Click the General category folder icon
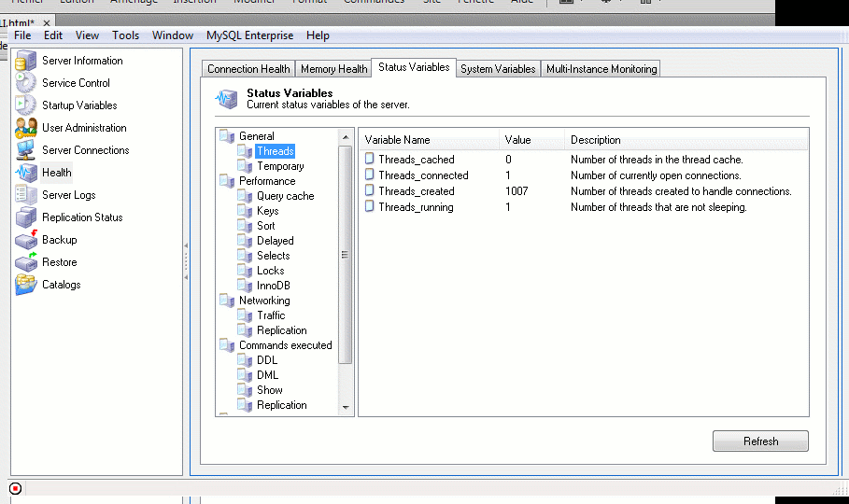This screenshot has width=849, height=504. tap(227, 136)
